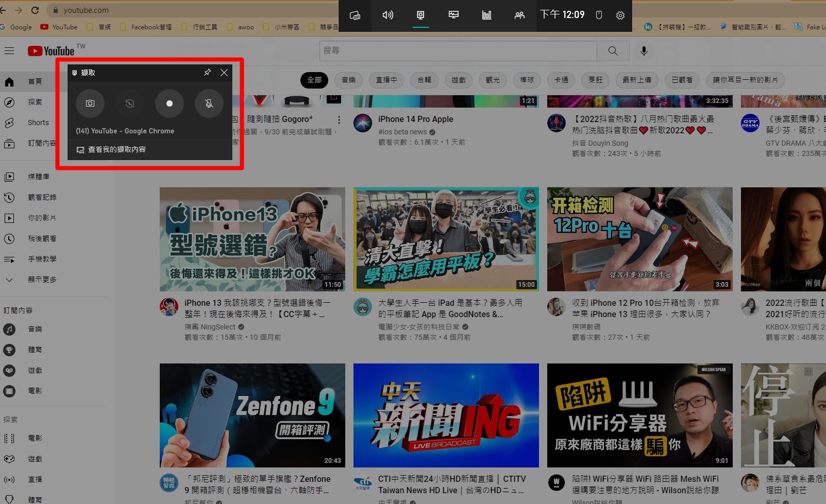This screenshot has width=826, height=504.
Task: Select the 直播中 filter chip
Action: pyautogui.click(x=386, y=80)
